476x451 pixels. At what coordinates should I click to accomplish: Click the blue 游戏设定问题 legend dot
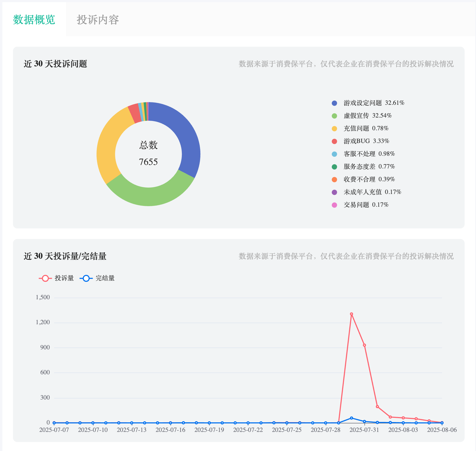(x=334, y=103)
